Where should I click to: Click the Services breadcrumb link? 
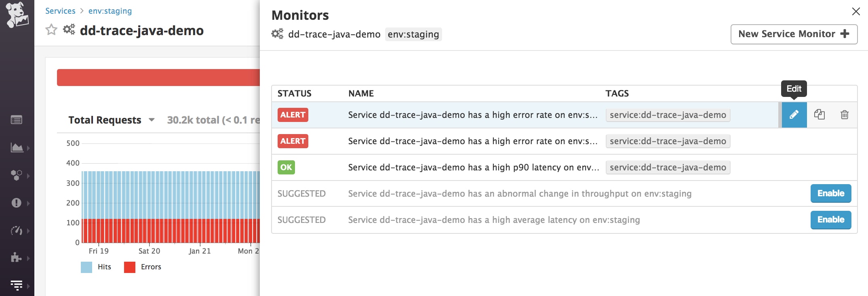pyautogui.click(x=60, y=11)
